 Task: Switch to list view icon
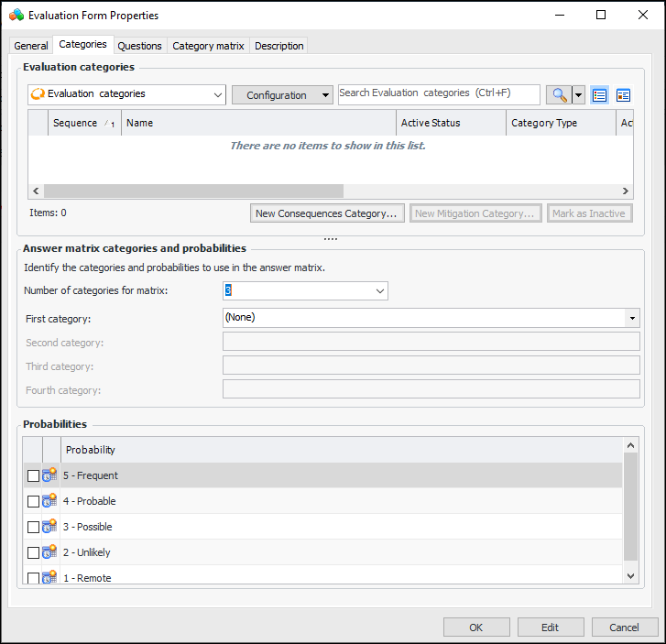tap(600, 95)
